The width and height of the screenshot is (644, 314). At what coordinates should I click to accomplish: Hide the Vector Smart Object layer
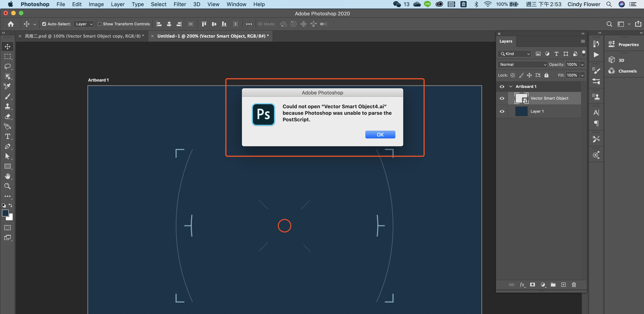[502, 98]
